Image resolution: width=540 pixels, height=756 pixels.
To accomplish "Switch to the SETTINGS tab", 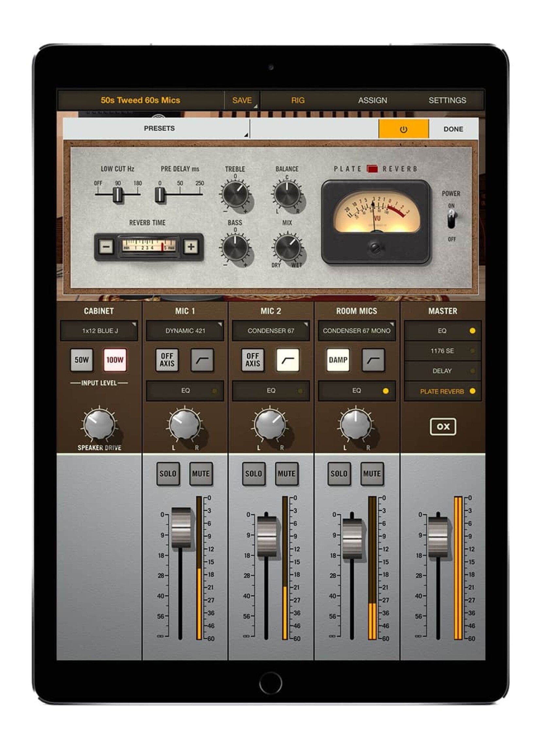I will click(x=447, y=100).
